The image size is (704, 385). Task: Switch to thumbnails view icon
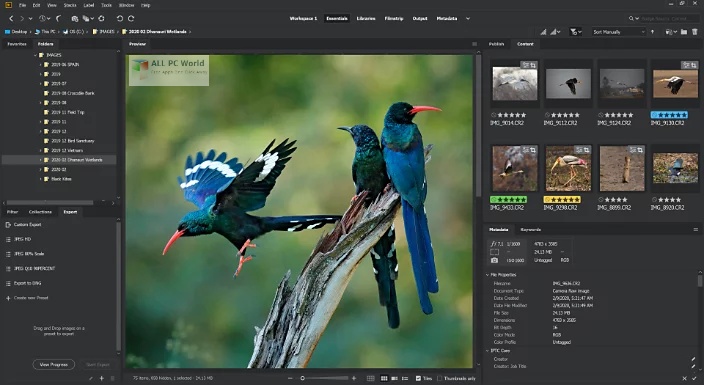click(x=384, y=378)
